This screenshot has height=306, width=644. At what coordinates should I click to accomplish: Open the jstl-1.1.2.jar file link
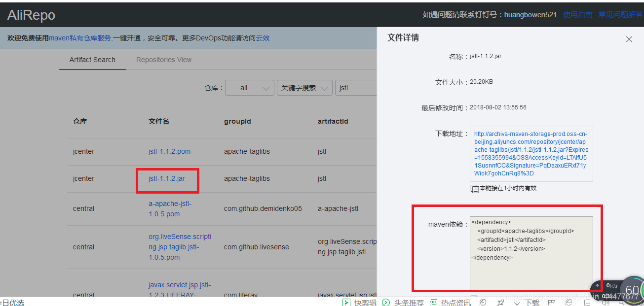pos(167,178)
